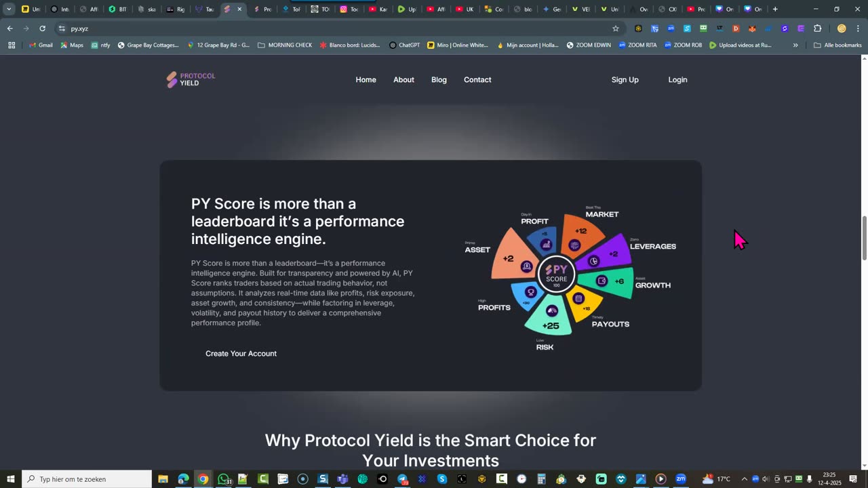Click the Prime Asset +2 salmon segment
This screenshot has height=488, width=868.
coord(513,256)
